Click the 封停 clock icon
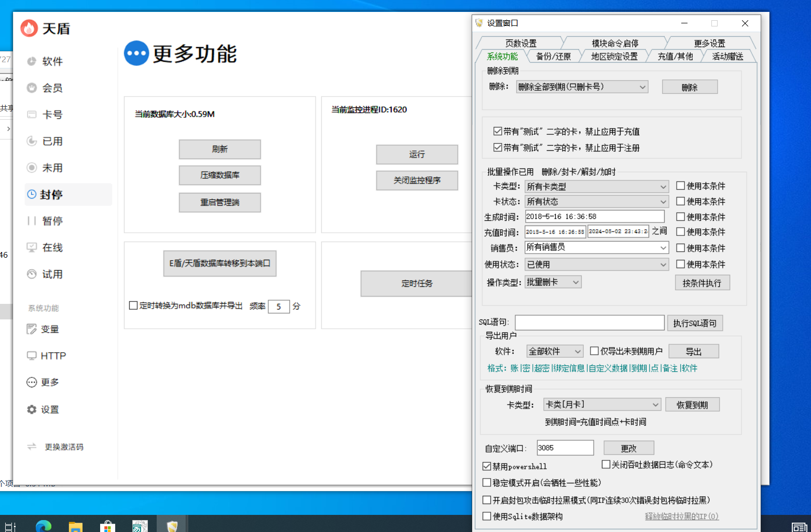Image resolution: width=811 pixels, height=532 pixels. [x=32, y=194]
